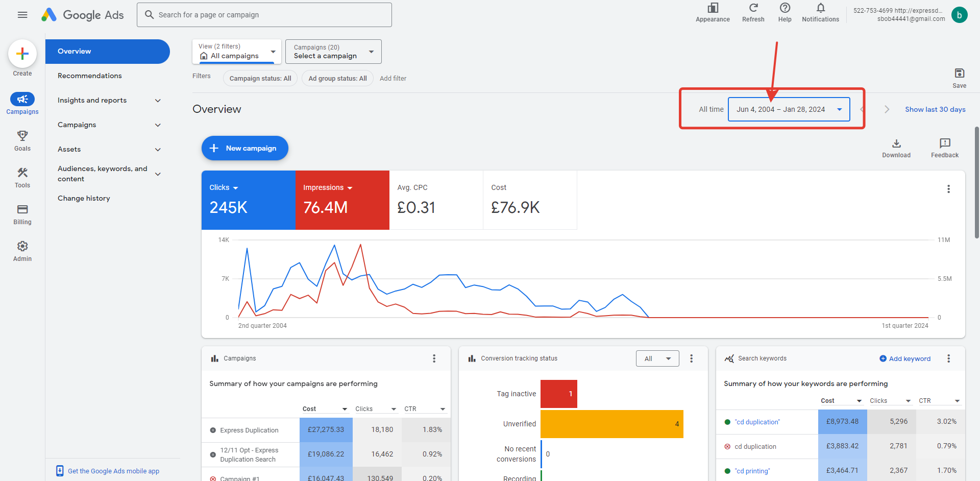Click Show last 30 days link
The width and height of the screenshot is (980, 481).
pos(935,109)
